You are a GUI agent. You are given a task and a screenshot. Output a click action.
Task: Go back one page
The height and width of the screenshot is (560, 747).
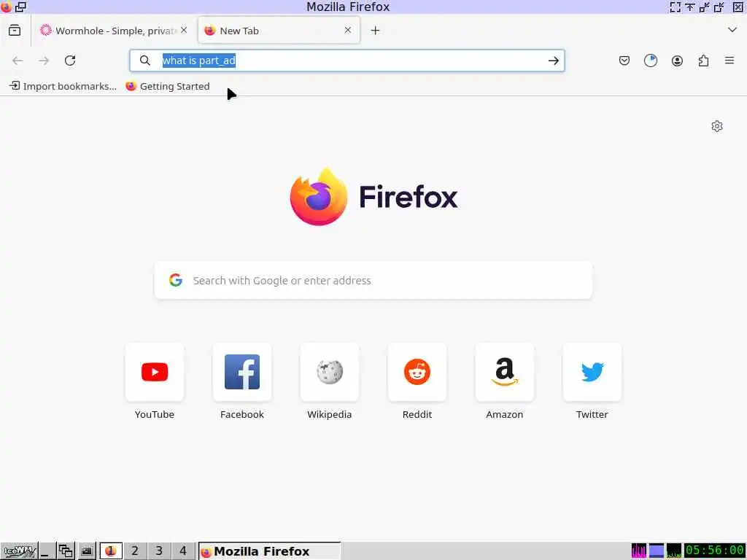18,61
